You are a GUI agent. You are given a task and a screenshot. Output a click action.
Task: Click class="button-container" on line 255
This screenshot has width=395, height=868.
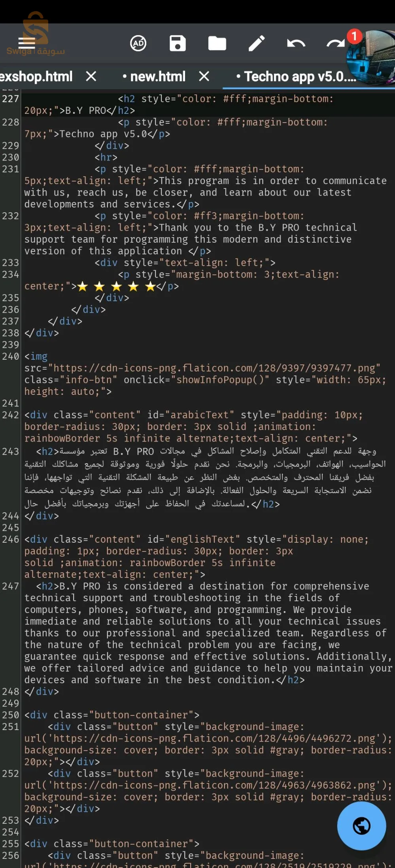click(123, 844)
